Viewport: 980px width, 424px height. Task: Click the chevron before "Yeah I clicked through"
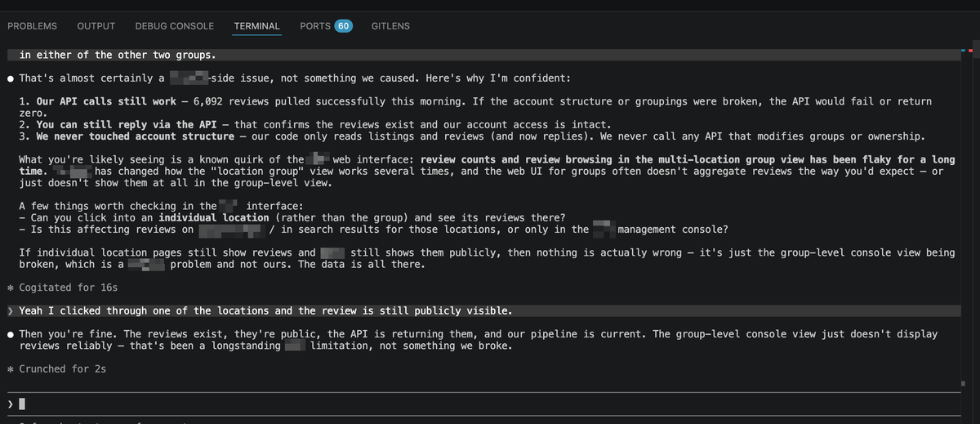pos(10,310)
